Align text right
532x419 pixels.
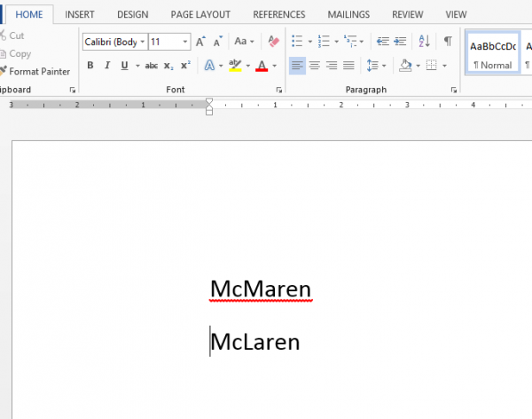point(332,65)
